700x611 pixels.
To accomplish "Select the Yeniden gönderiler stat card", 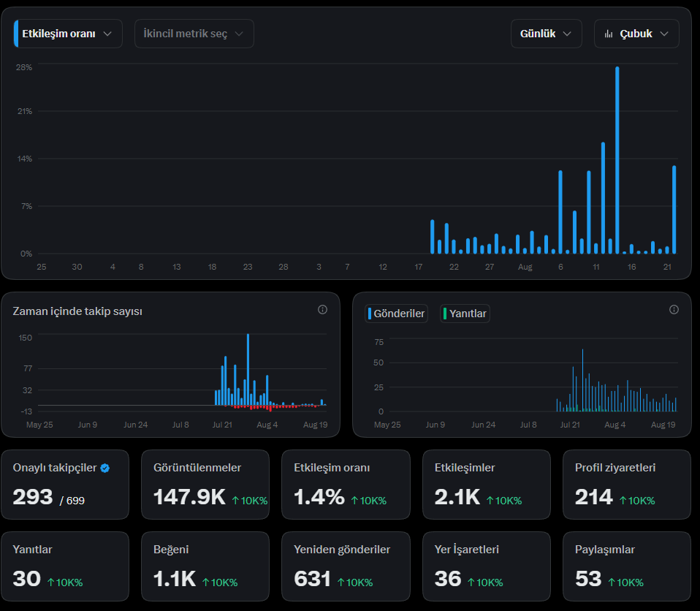I will point(346,566).
